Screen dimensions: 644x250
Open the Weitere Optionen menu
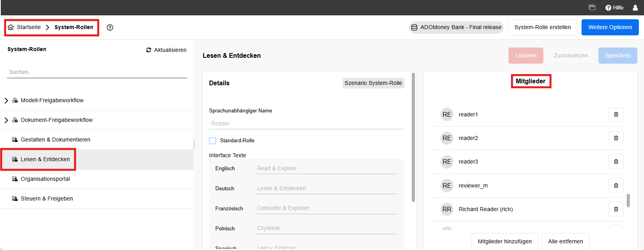[x=610, y=27]
